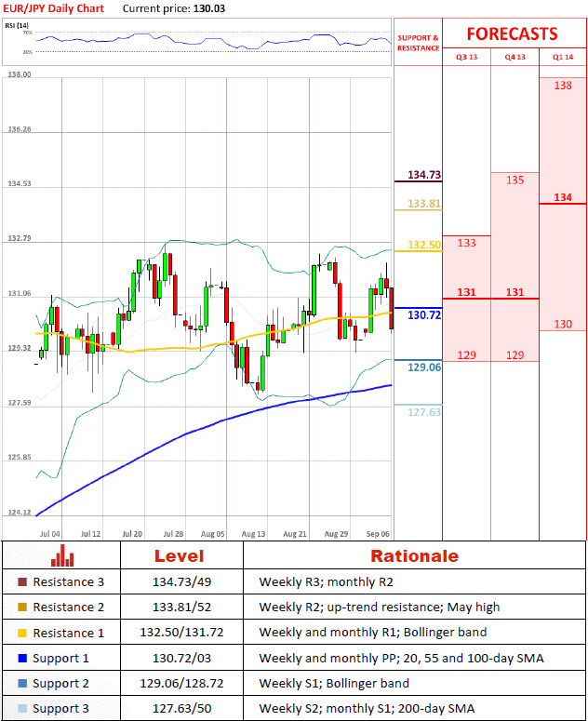The height and width of the screenshot is (721, 588).
Task: Select the Q3 13 forecast column header
Action: 465,57
